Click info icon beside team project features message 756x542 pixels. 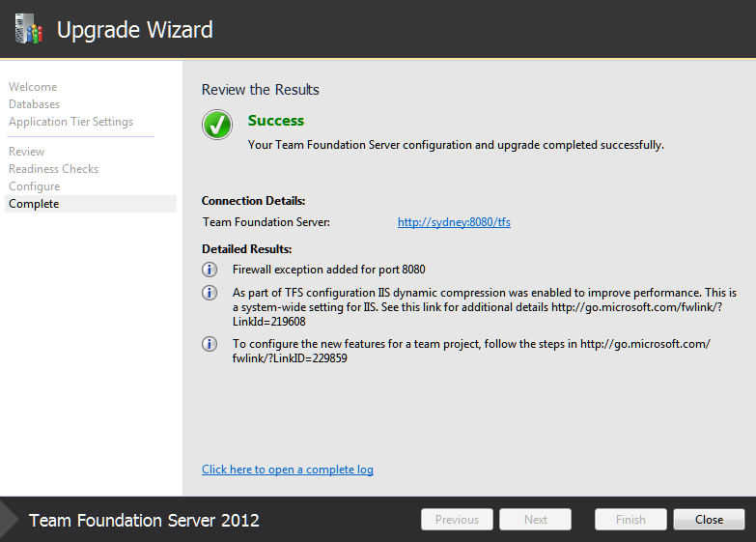[x=210, y=344]
